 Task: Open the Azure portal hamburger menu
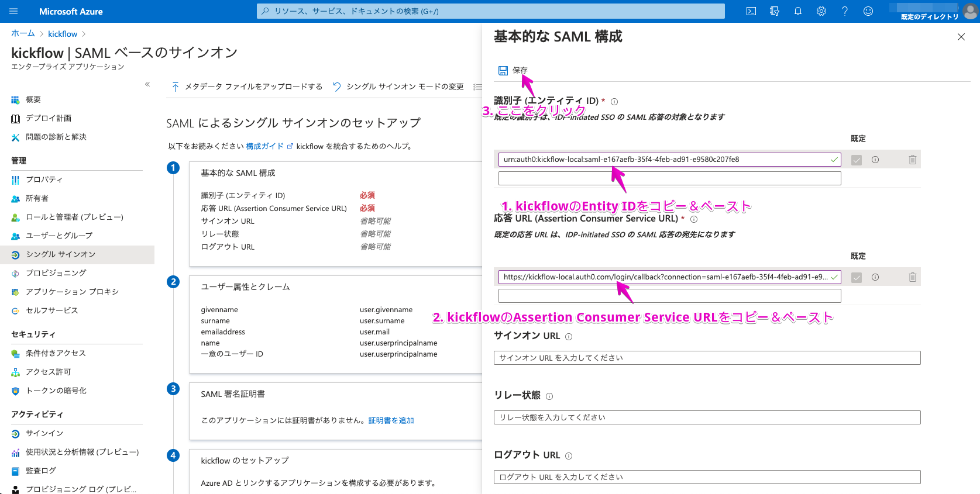pos(14,11)
